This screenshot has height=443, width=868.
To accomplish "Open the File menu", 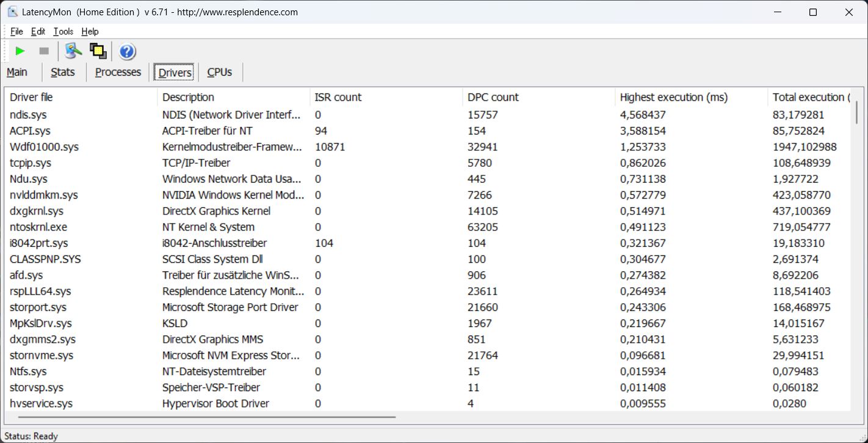I will [x=16, y=32].
